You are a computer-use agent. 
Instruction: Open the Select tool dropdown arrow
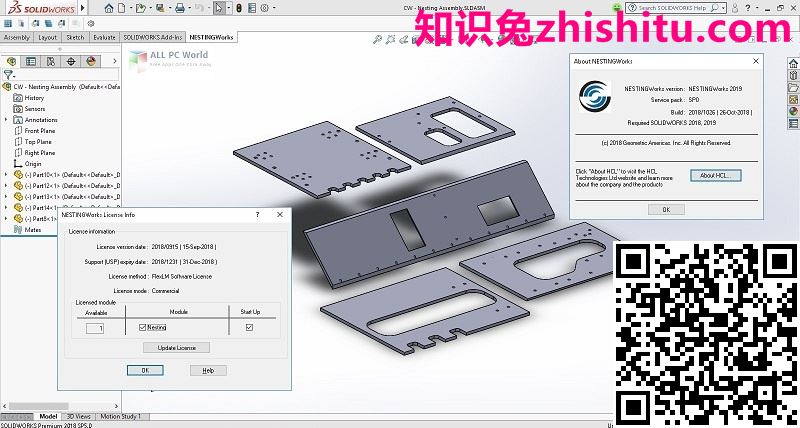[228, 8]
